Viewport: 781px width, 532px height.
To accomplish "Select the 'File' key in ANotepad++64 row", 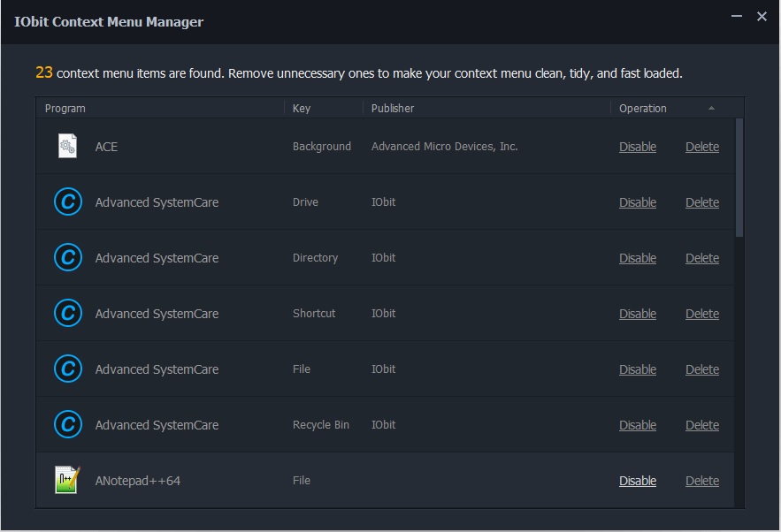I will [302, 481].
